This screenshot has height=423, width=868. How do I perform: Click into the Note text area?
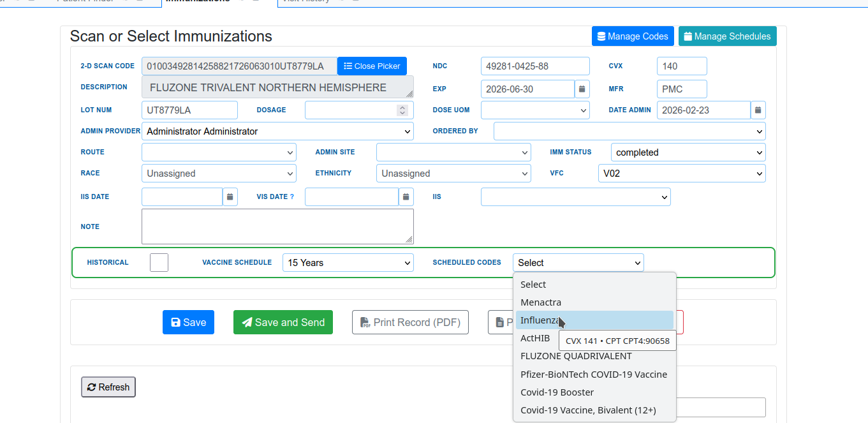277,226
